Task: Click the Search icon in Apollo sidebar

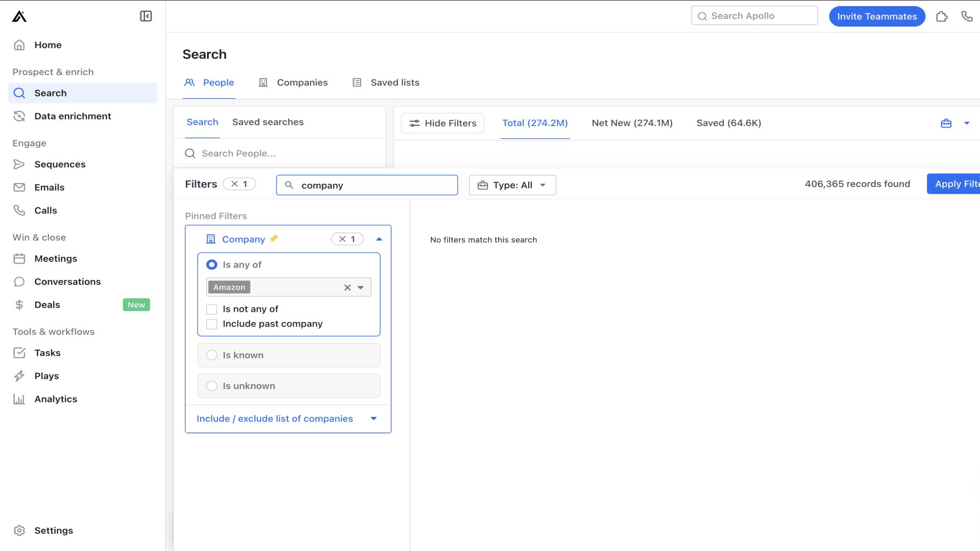Action: coord(19,93)
